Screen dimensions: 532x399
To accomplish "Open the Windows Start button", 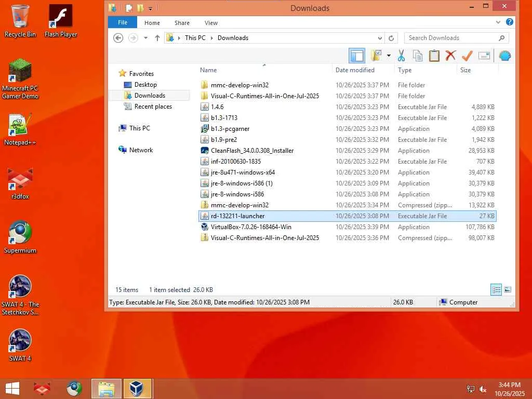I will (x=12, y=389).
